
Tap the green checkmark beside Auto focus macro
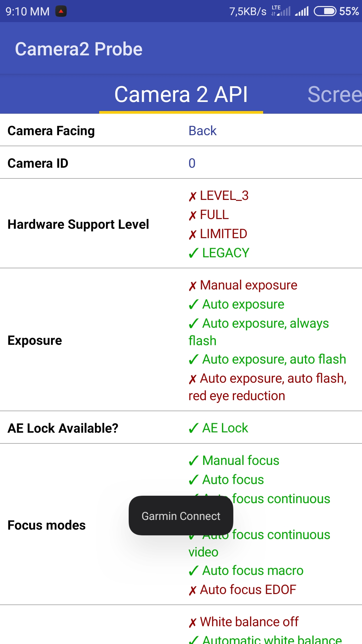(193, 571)
